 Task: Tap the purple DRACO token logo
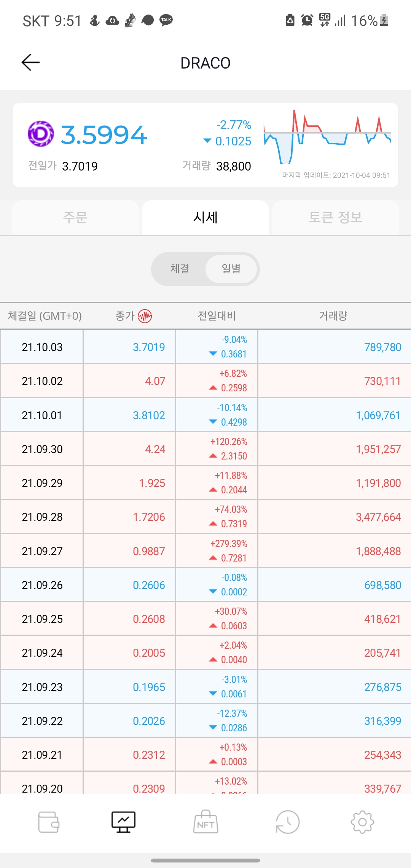41,134
